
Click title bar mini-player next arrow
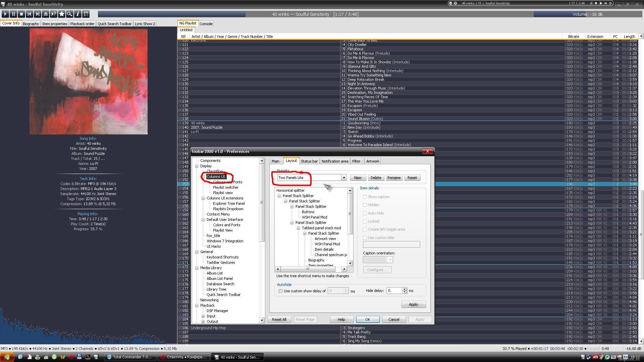click(x=610, y=3)
